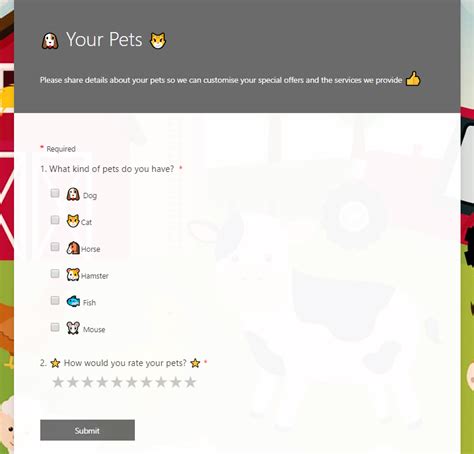Click the cat emoji after the Your Pets title

pyautogui.click(x=158, y=40)
